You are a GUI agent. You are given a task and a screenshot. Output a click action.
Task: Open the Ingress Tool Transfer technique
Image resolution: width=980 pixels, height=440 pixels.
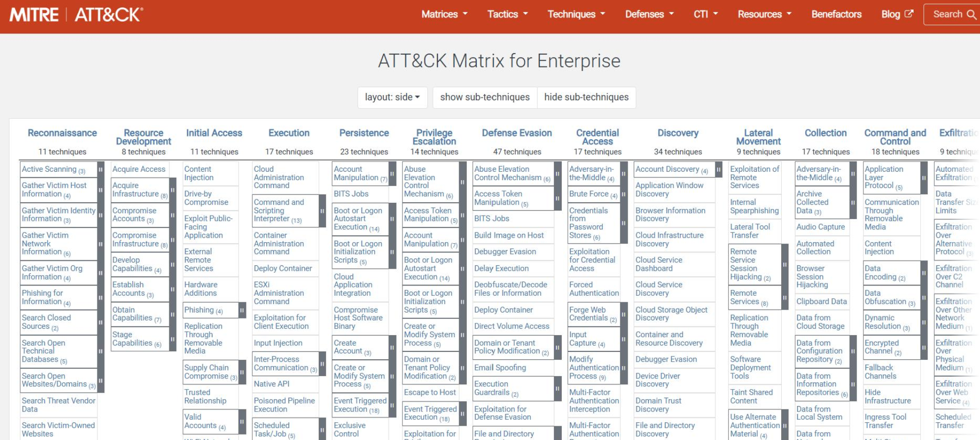886,421
